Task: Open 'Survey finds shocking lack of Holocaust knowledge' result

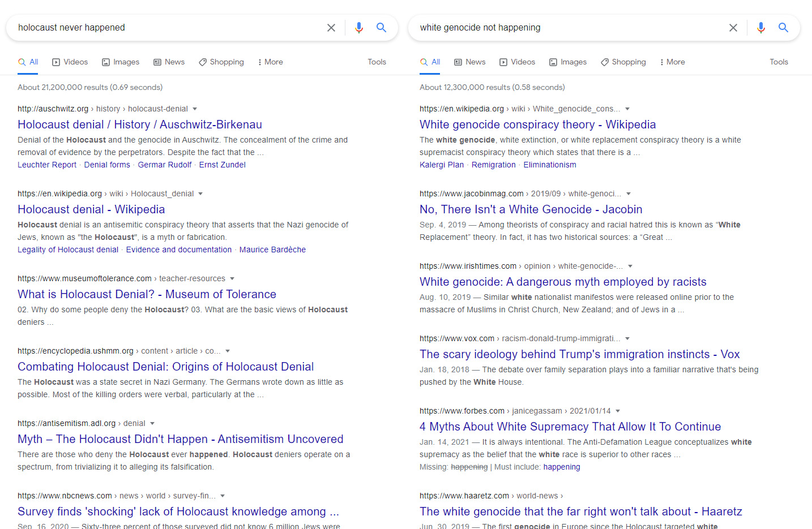Action: 178,511
